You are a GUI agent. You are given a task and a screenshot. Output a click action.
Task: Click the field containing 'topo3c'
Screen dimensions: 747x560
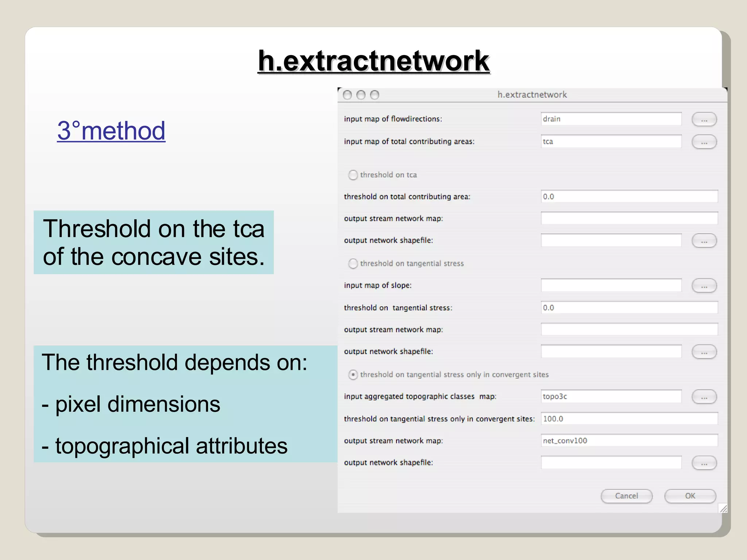pos(611,396)
